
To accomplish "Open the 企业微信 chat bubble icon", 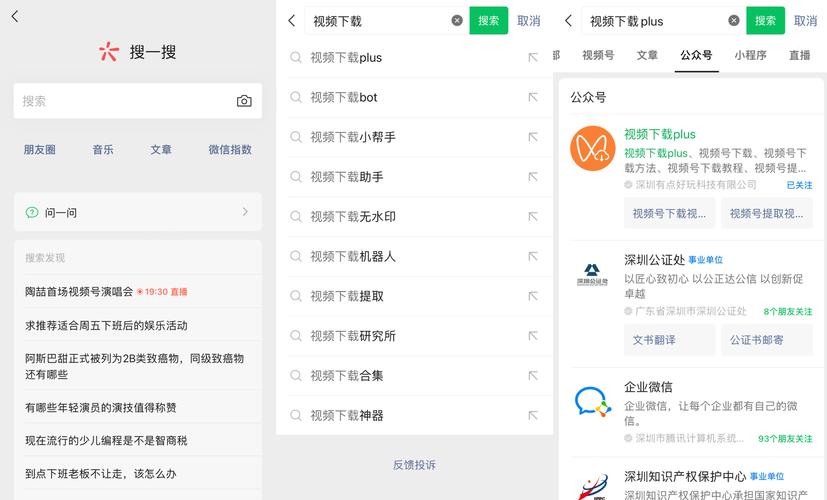I will coord(593,402).
